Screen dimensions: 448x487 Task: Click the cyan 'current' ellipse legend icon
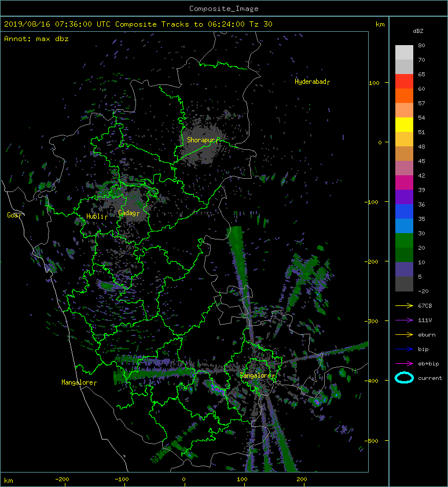[x=404, y=378]
